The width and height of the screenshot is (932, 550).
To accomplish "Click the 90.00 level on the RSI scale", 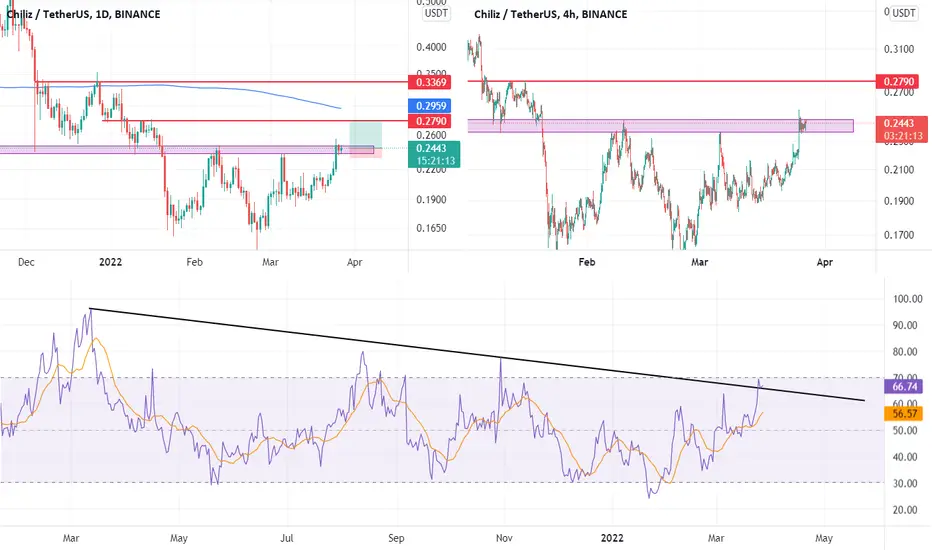I will 905,325.
